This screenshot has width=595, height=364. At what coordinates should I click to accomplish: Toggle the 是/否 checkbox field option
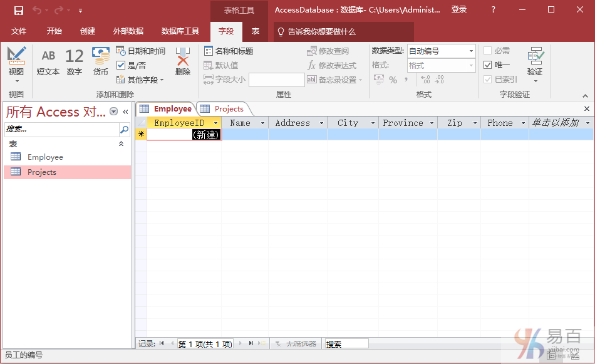tap(121, 65)
